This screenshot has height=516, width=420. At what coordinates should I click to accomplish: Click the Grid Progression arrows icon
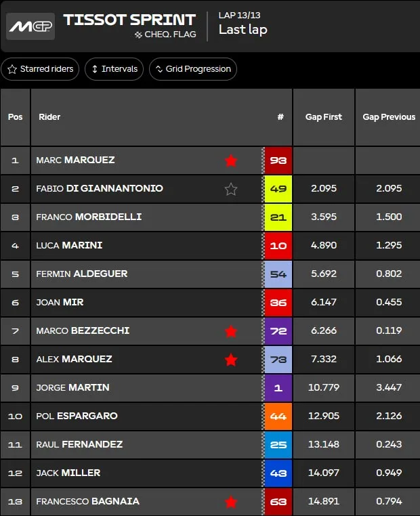(x=159, y=69)
